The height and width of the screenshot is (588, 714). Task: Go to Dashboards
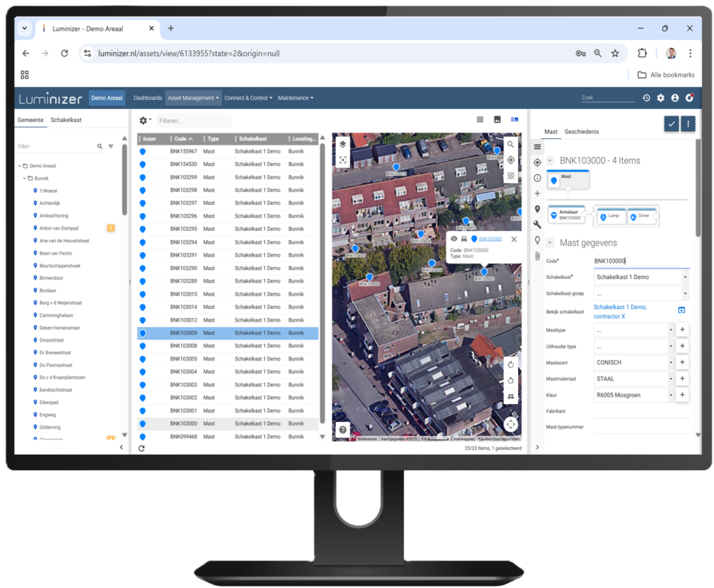[x=148, y=98]
